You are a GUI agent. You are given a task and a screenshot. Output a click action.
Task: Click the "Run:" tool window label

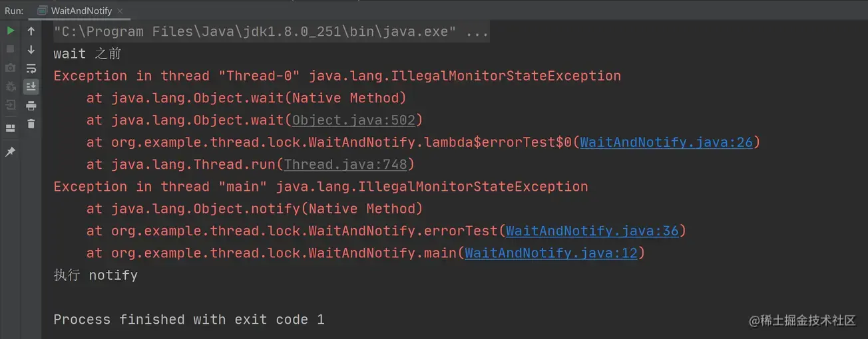(x=14, y=11)
